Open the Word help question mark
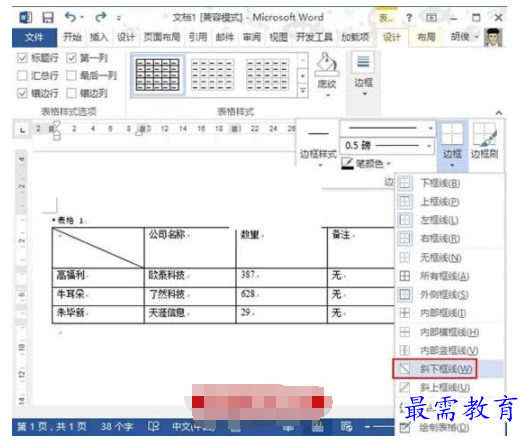 tap(409, 17)
